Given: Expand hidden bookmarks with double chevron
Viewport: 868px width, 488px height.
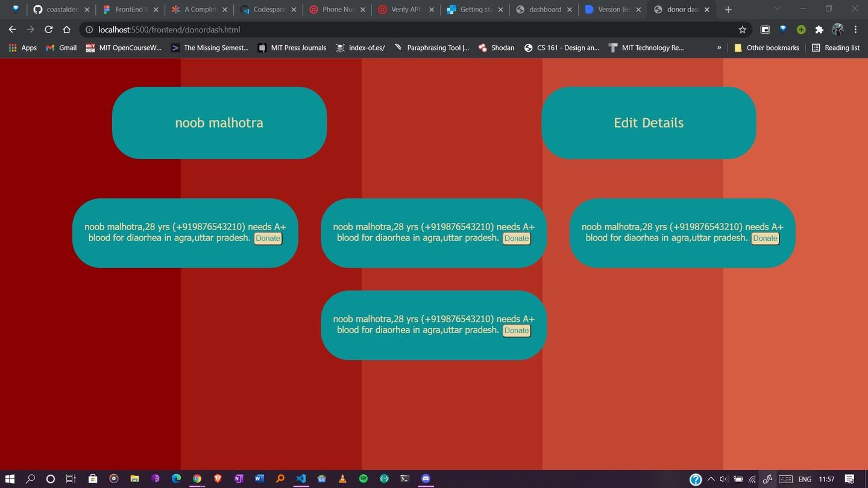Looking at the screenshot, I should tap(719, 48).
